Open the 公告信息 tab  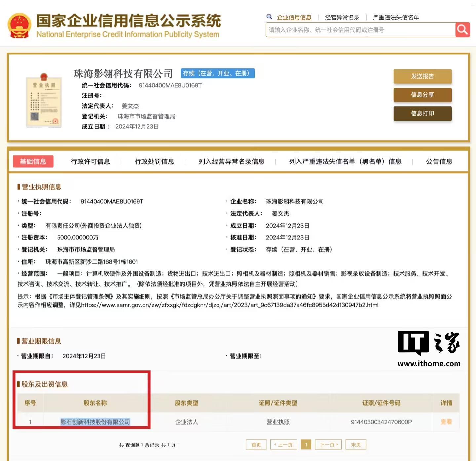pyautogui.click(x=439, y=161)
